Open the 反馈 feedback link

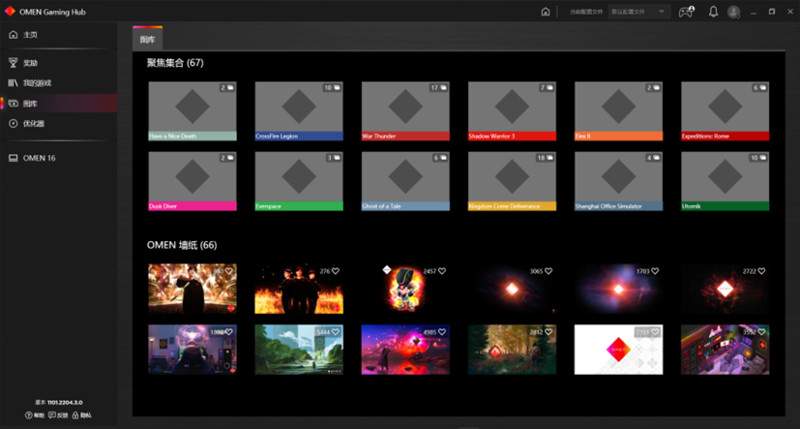(58, 415)
